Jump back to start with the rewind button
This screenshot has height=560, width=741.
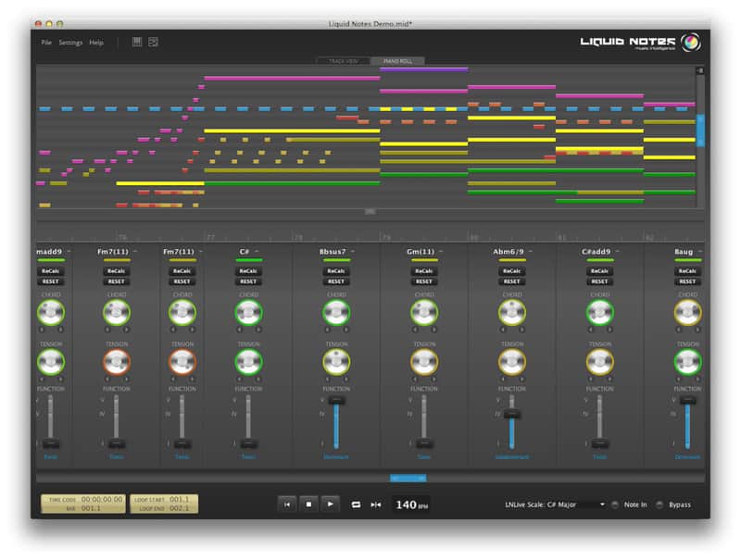click(x=287, y=504)
